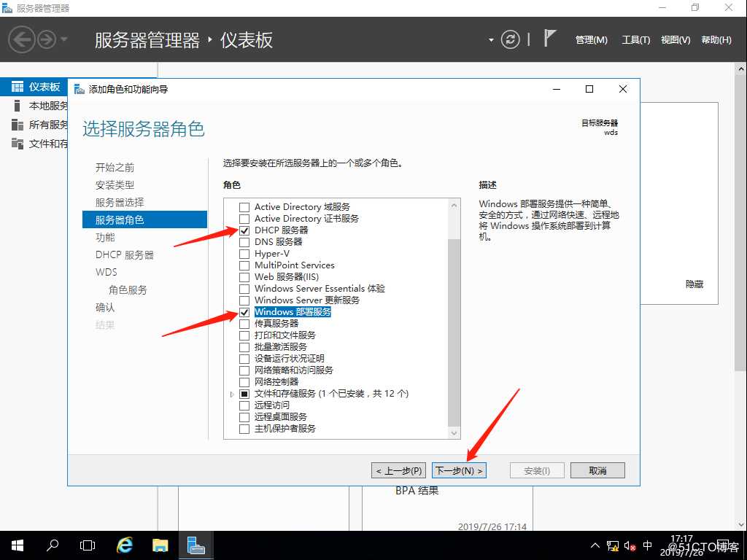Click 下一步(N) button

pyautogui.click(x=460, y=470)
